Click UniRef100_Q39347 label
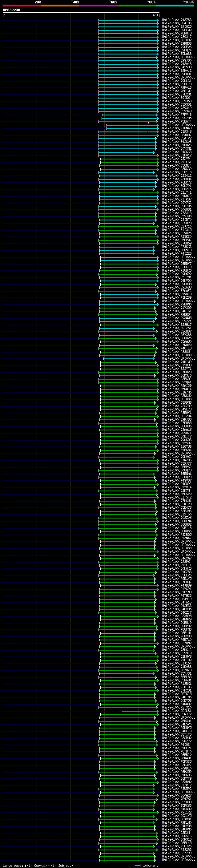Screen dimensions: 197x868 [177, 37]
